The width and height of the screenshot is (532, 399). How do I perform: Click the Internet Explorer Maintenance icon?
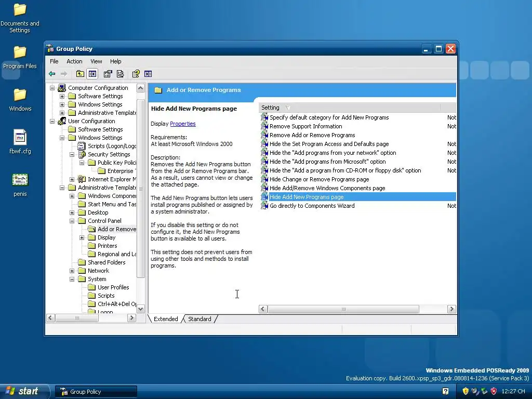tap(82, 179)
